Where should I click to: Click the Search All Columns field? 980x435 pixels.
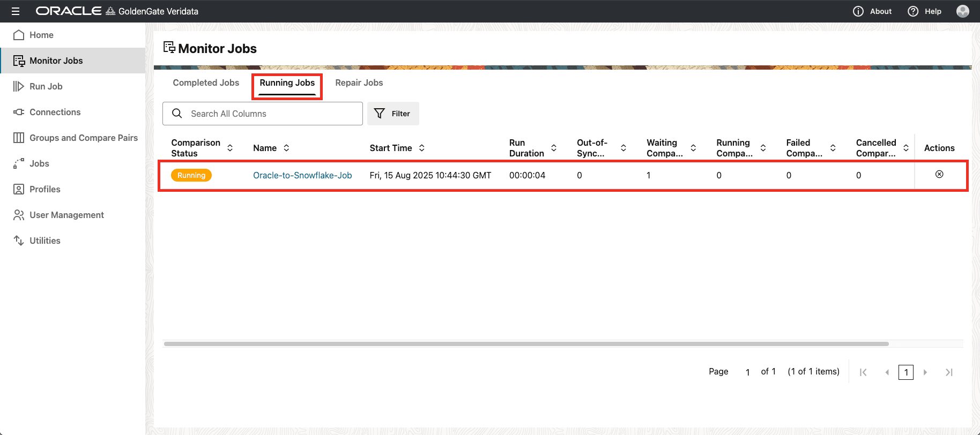[263, 114]
